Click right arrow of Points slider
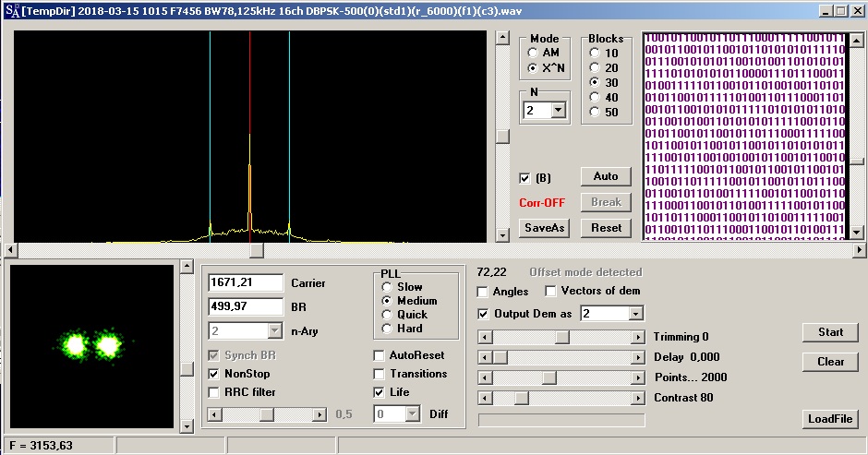 (x=638, y=377)
